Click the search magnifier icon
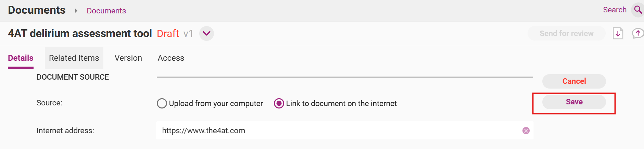 (638, 10)
